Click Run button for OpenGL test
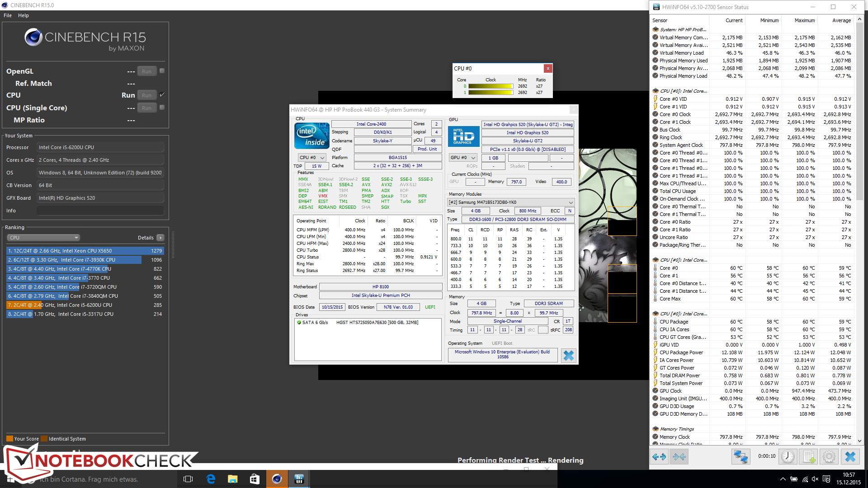 click(x=147, y=71)
